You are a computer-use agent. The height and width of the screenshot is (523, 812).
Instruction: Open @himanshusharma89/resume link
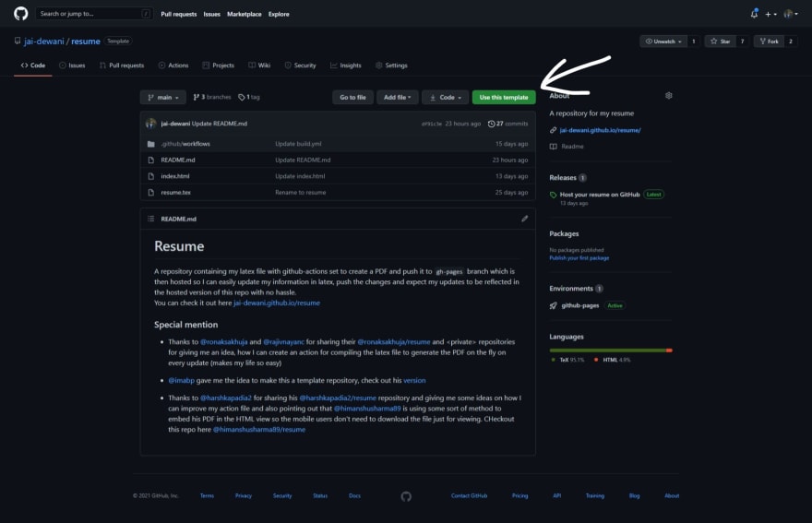(x=259, y=429)
